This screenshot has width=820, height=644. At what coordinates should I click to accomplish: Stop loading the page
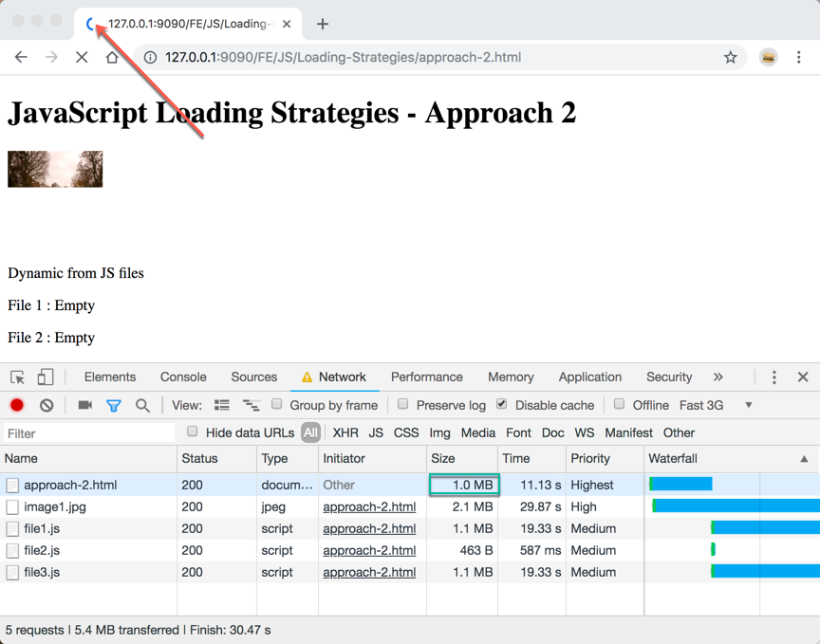(x=82, y=57)
